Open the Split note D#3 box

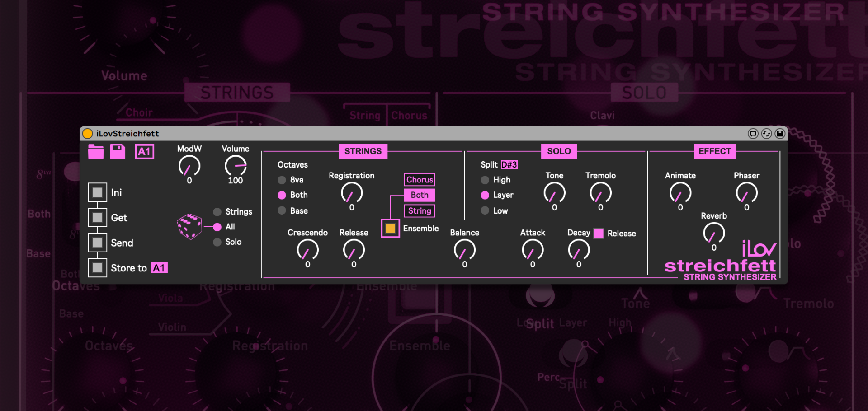[x=509, y=165]
